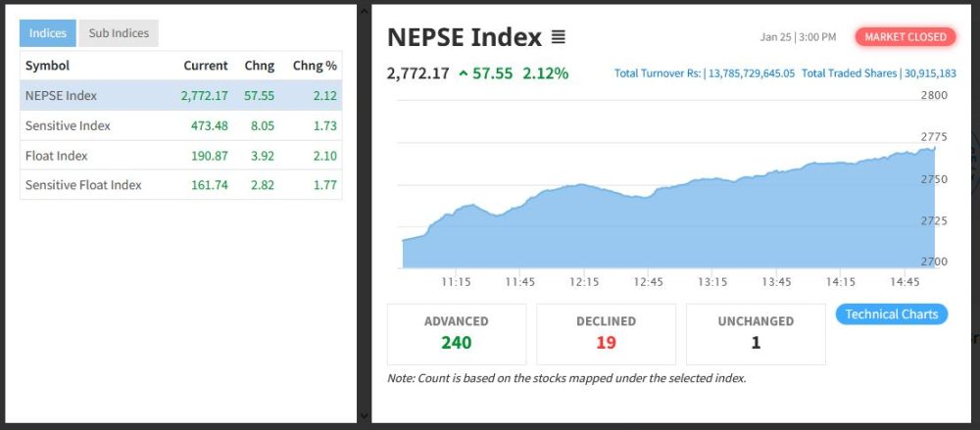Click the Symbol column header
The height and width of the screenshot is (430, 980).
[x=47, y=66]
